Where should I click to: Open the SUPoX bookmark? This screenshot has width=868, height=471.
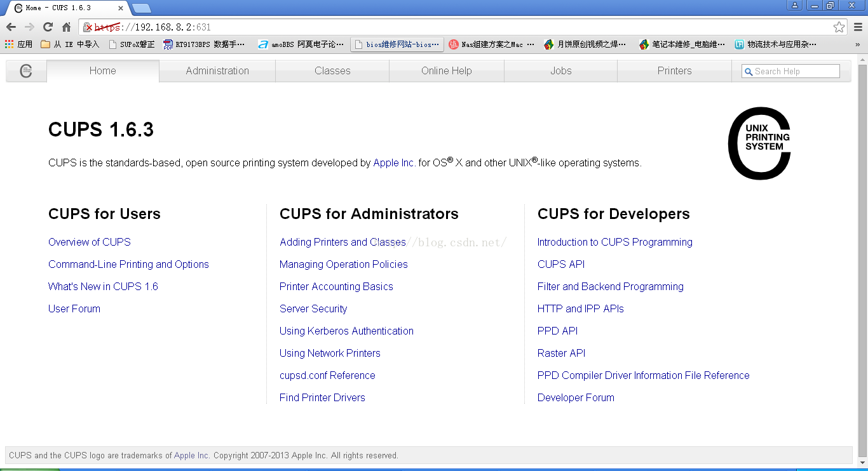tap(132, 44)
